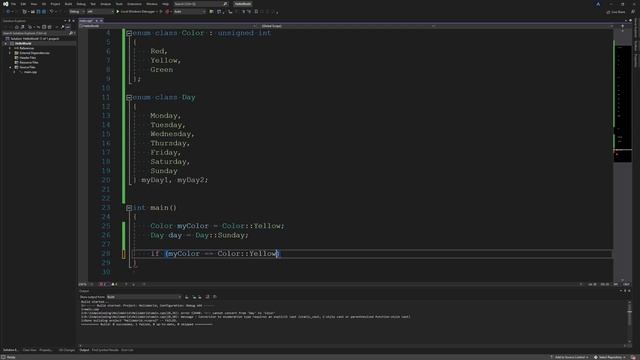Click the editor vertical scrollbar map

(x=622, y=155)
